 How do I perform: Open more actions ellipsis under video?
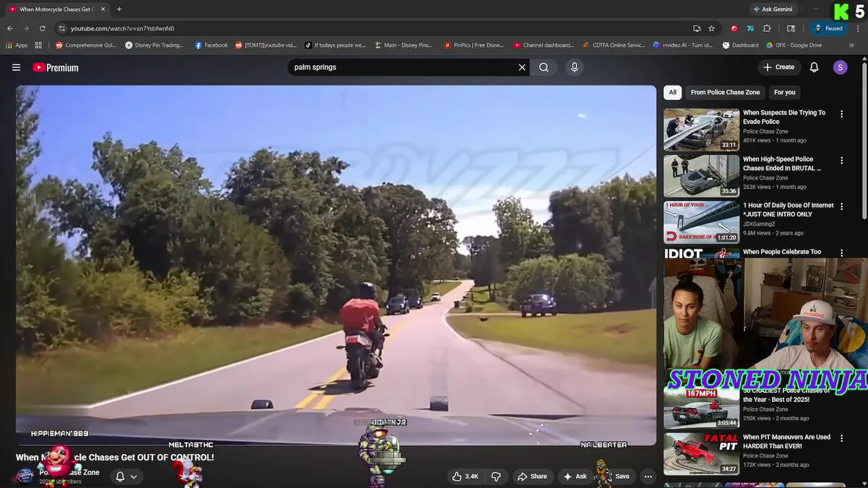click(648, 476)
